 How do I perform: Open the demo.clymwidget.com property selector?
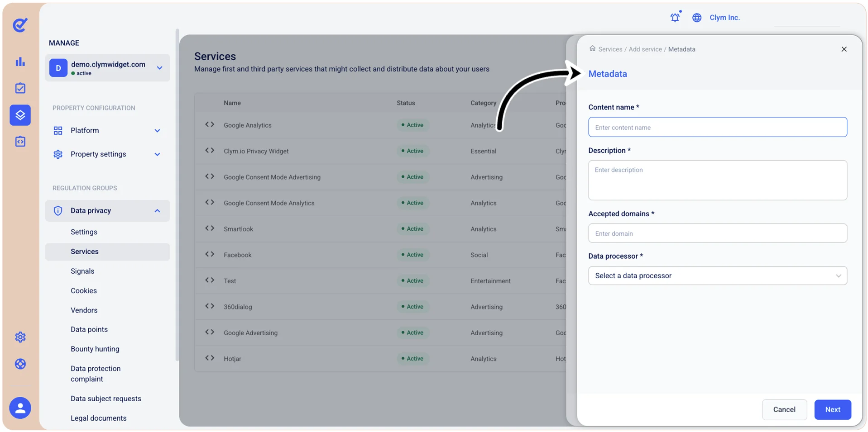[x=107, y=68]
